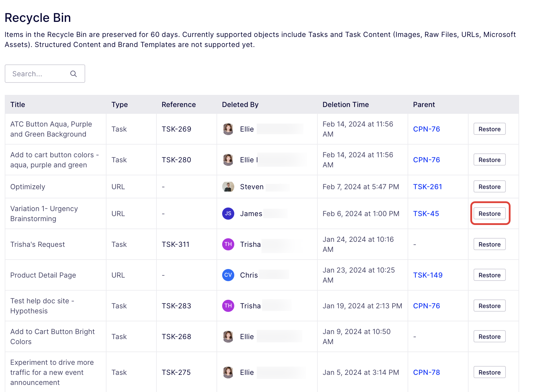Restore the Trisha's Request task
Viewport: 549px width, 392px height.
coord(490,244)
